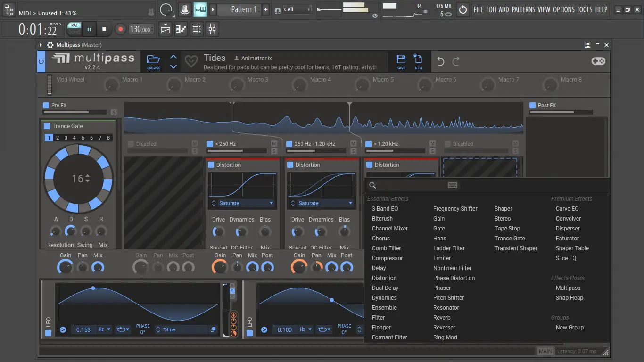Click the Pre FX level slider

click(74, 112)
